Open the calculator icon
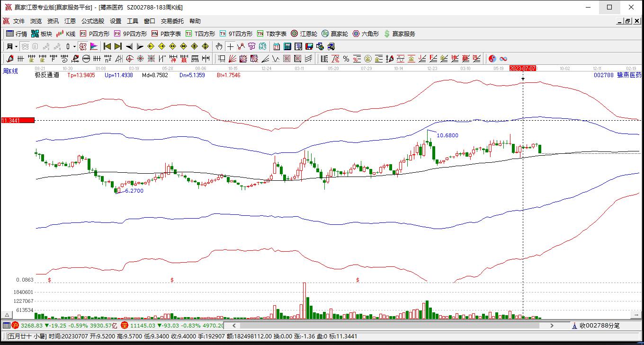 [x=287, y=46]
